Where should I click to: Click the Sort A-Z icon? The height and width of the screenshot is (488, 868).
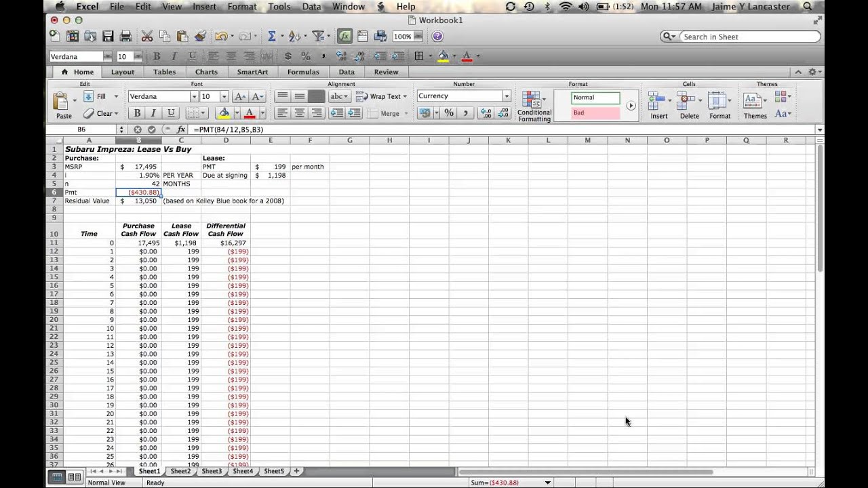point(294,37)
